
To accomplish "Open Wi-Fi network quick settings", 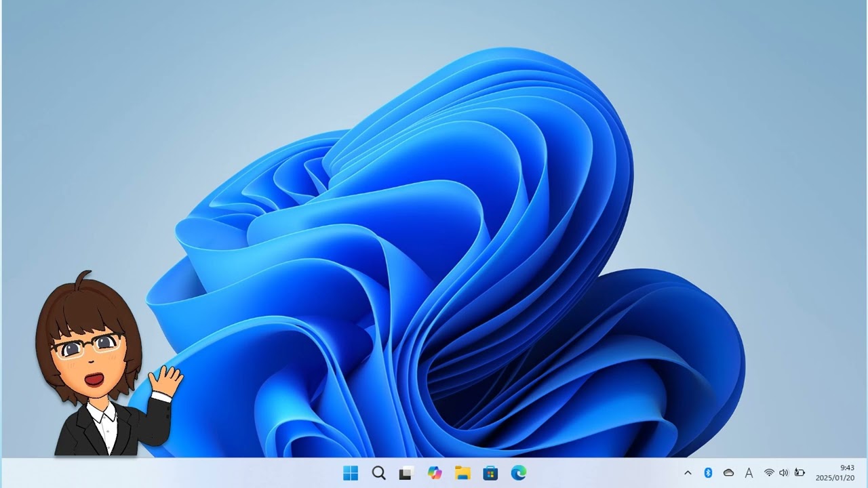I will point(769,473).
